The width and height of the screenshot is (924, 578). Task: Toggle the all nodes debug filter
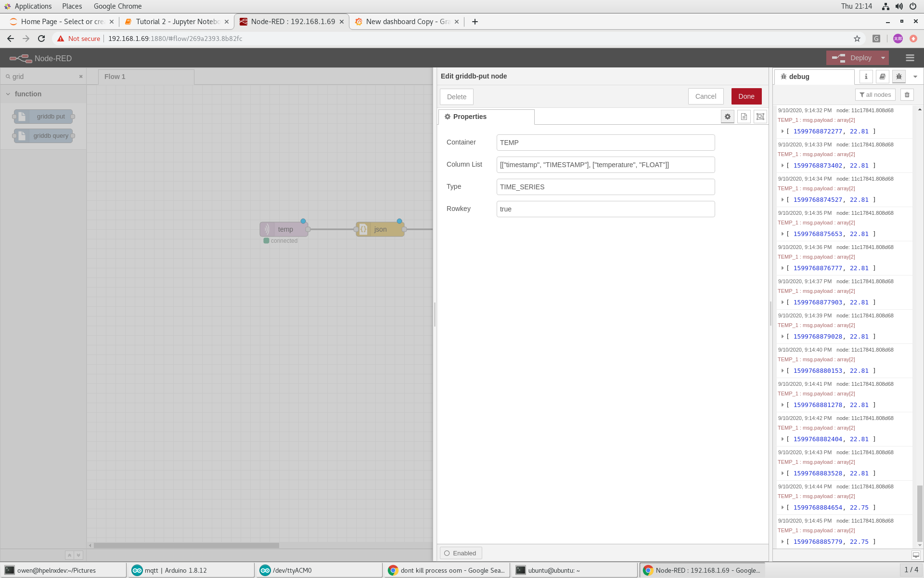click(x=875, y=95)
